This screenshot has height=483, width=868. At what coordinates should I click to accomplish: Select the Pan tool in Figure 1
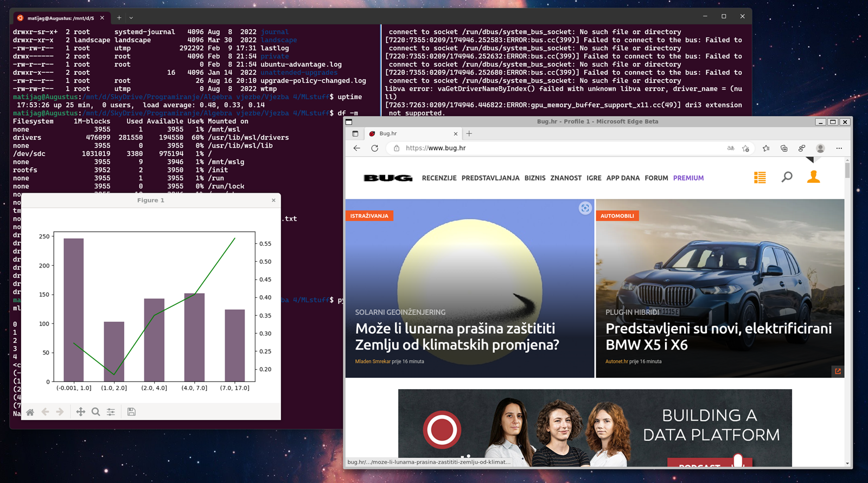(x=80, y=412)
